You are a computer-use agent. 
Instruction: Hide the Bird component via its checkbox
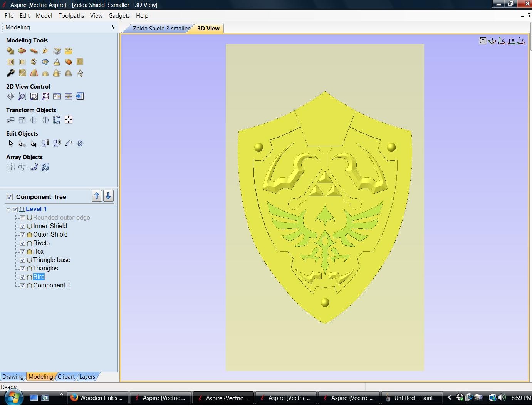pos(23,277)
